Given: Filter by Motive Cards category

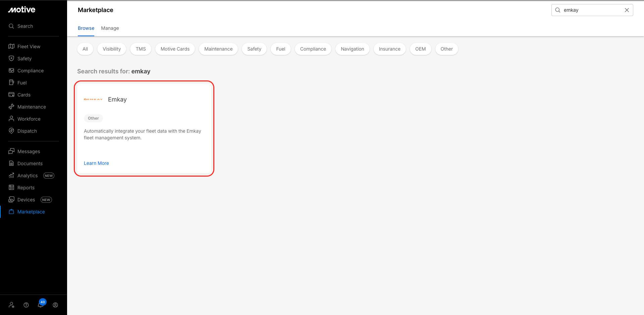Looking at the screenshot, I should (175, 49).
